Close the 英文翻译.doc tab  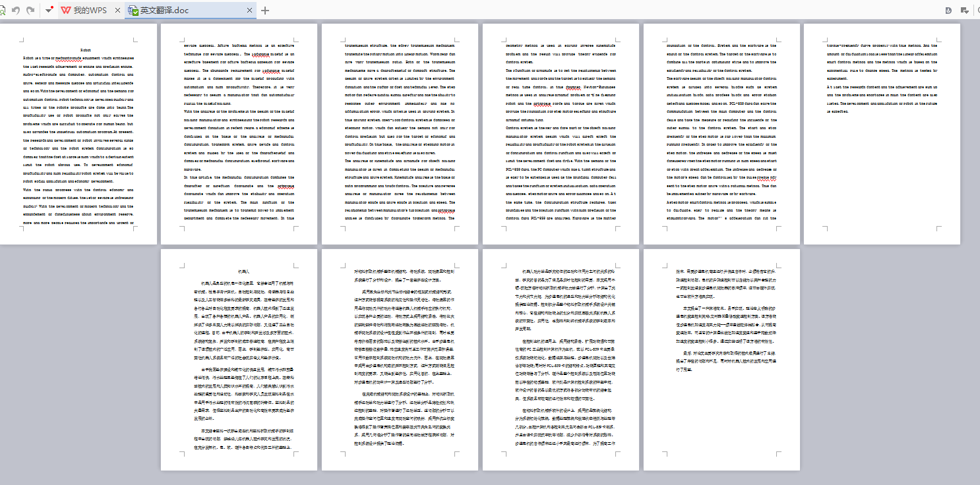point(250,11)
